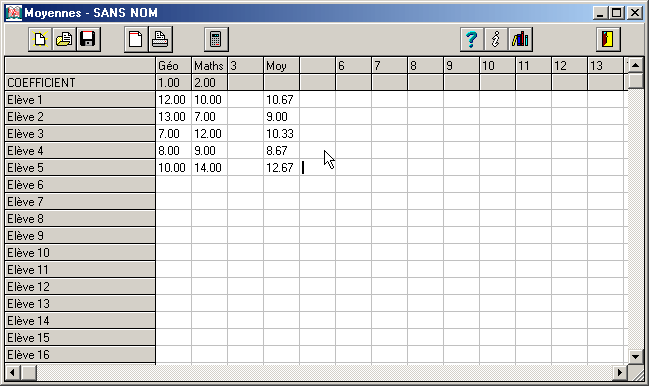This screenshot has height=386, width=649.
Task: Select the 'Elève 3' row header
Action: pyautogui.click(x=80, y=134)
